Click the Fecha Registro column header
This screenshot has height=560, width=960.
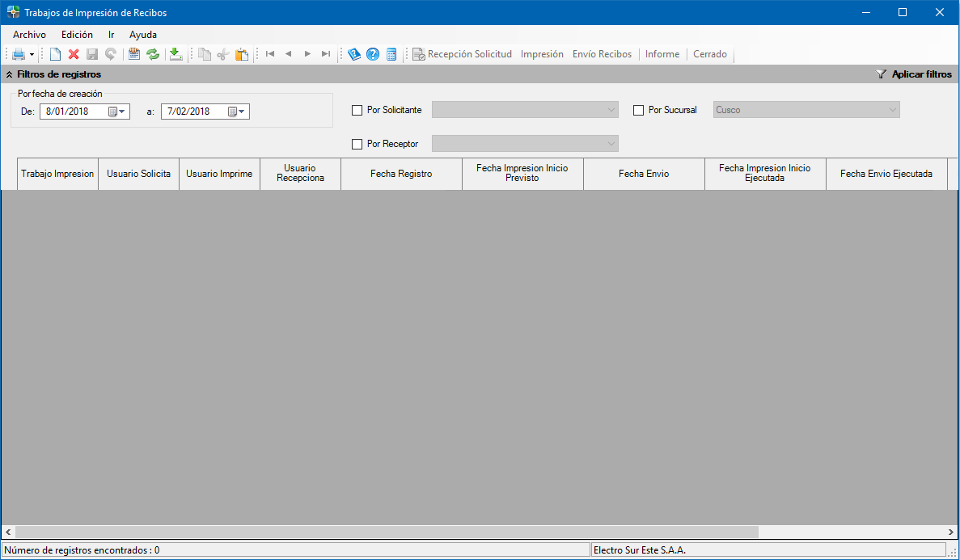tap(401, 174)
